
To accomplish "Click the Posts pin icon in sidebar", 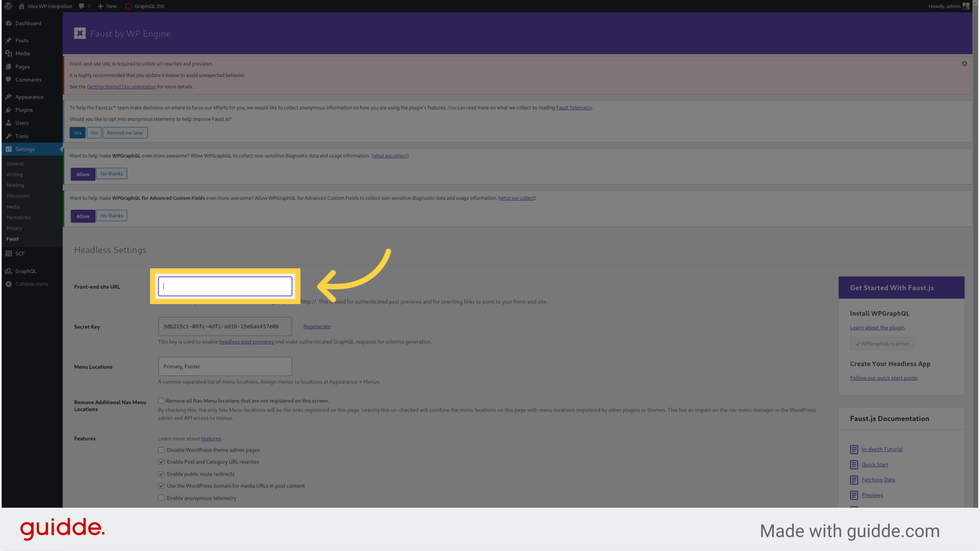I will click(9, 40).
